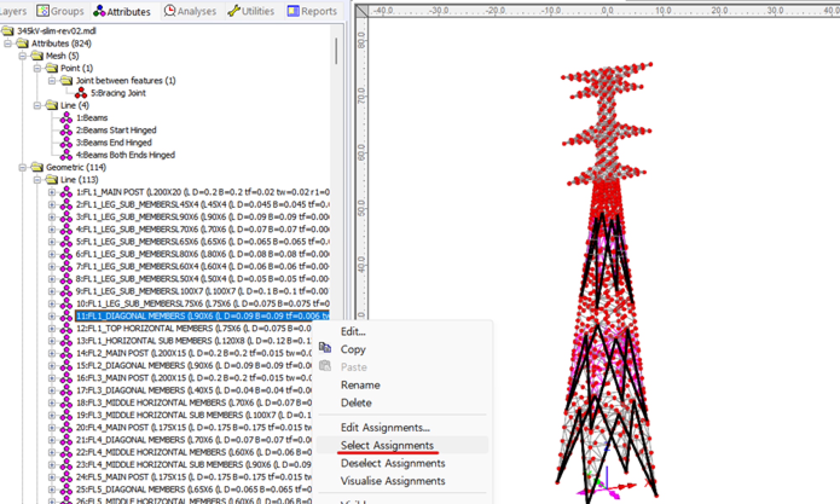
Task: Expand the 1:FL1_MAIN POST entry
Action: point(52,192)
